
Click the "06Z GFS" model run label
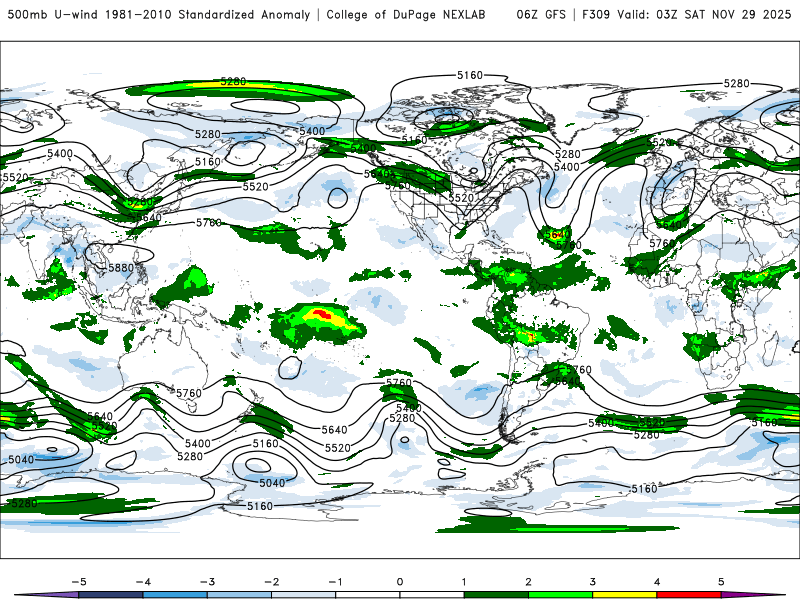pos(541,14)
